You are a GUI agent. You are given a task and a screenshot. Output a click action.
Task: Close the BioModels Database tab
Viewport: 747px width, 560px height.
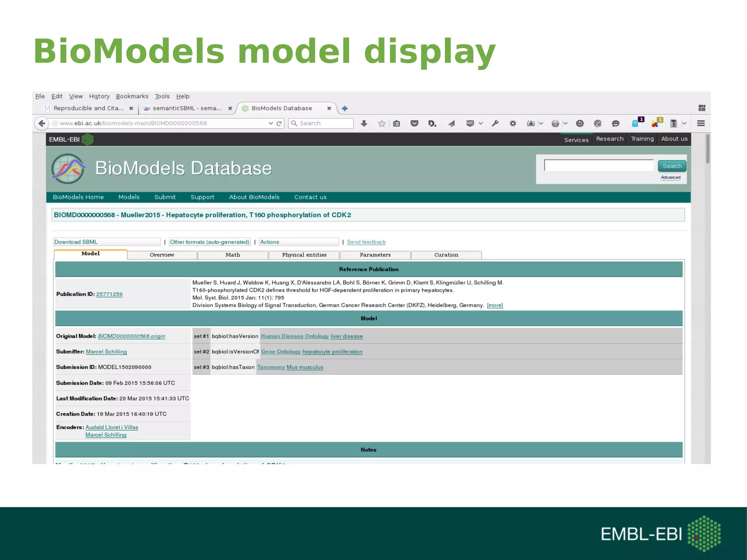tap(329, 108)
